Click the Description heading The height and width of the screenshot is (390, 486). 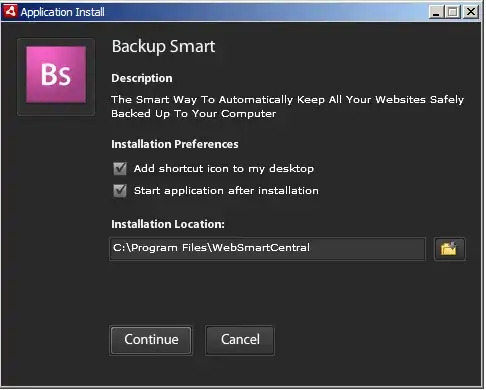coord(142,78)
